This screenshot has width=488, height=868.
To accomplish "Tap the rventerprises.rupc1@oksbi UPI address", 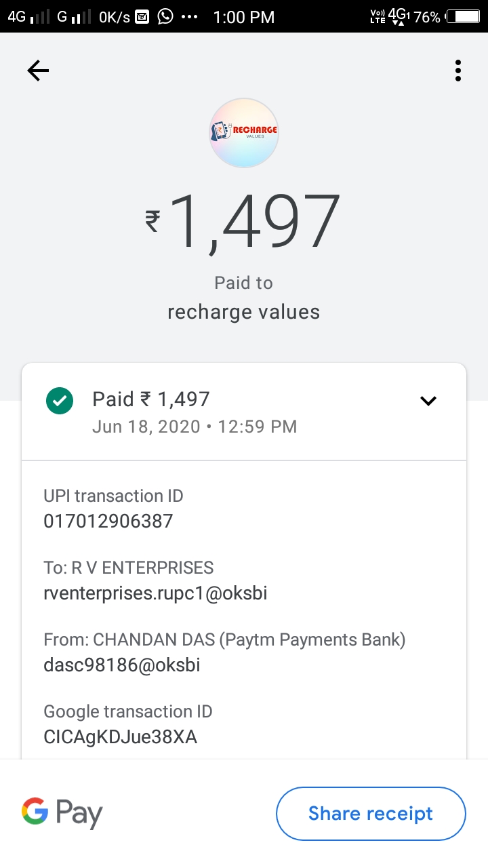I will (x=155, y=593).
